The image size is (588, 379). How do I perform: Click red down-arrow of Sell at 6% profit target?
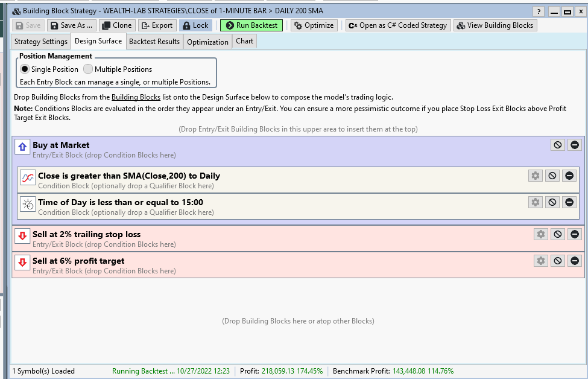pyautogui.click(x=22, y=262)
